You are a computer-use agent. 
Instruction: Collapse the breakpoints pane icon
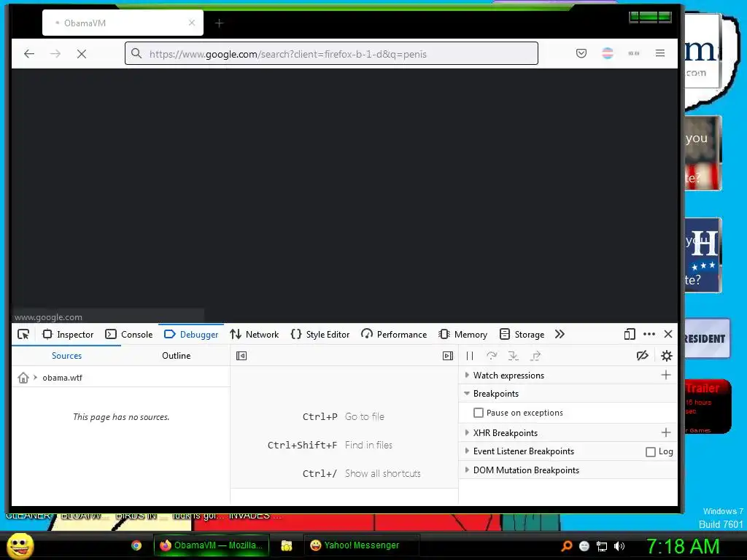[448, 356]
